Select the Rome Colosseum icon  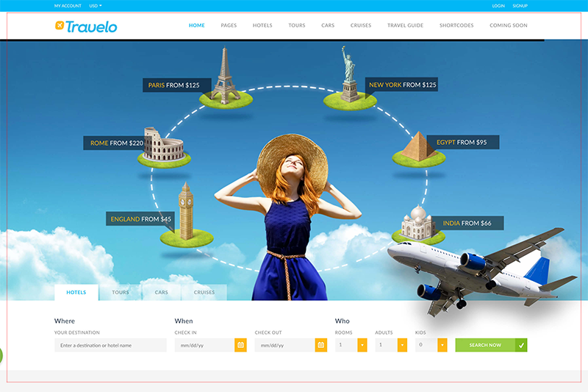(162, 145)
